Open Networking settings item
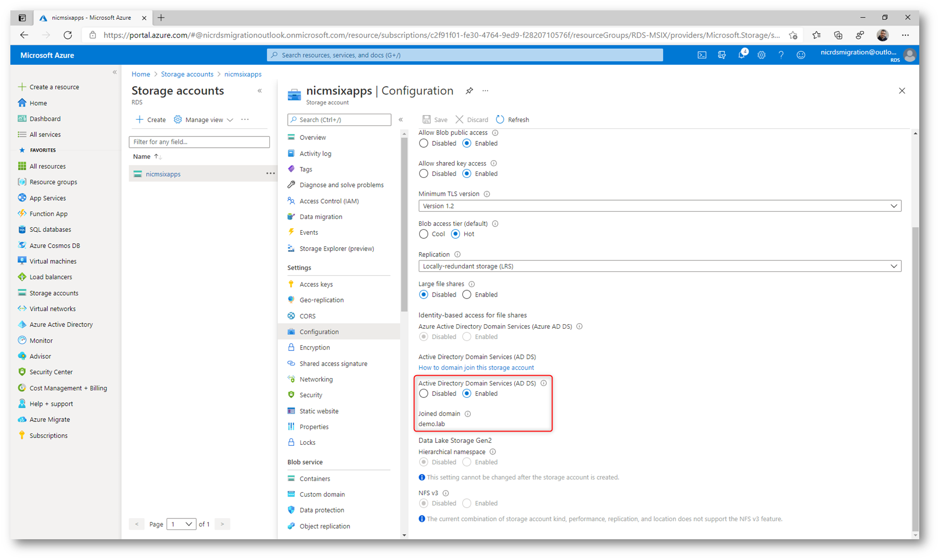The image size is (940, 560). [x=316, y=379]
